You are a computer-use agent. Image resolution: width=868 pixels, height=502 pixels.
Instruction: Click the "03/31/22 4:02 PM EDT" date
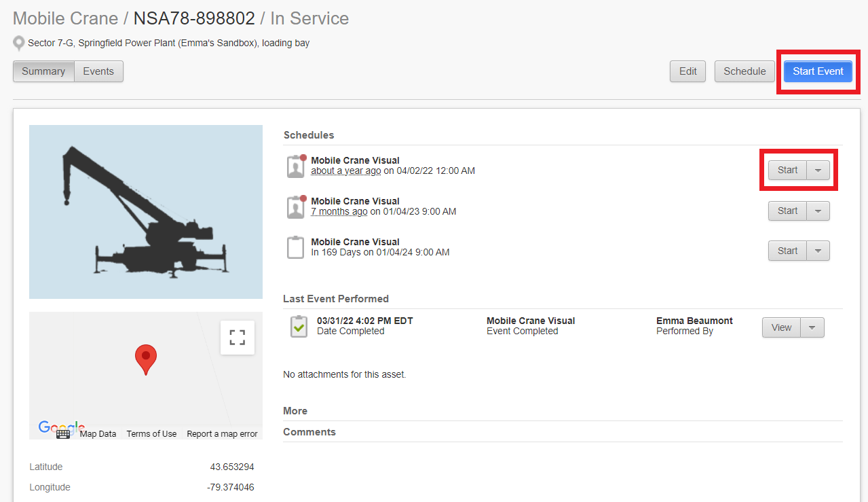pyautogui.click(x=365, y=321)
